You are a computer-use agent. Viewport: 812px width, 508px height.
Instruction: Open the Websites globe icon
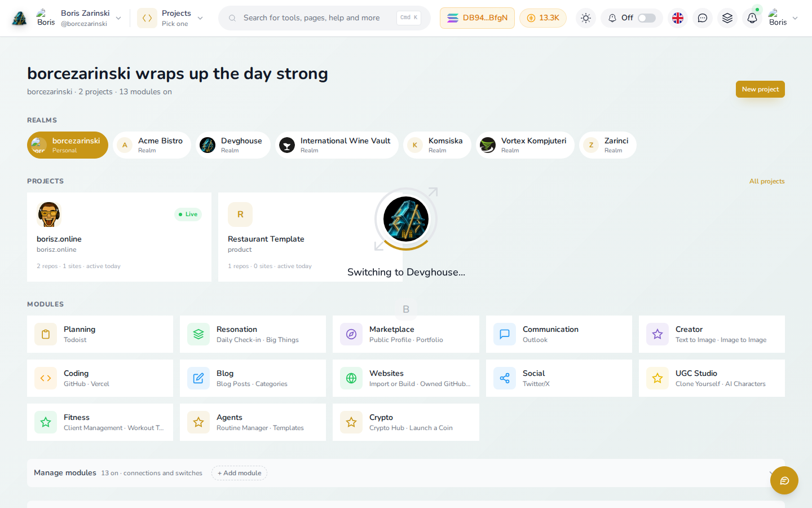pos(351,378)
